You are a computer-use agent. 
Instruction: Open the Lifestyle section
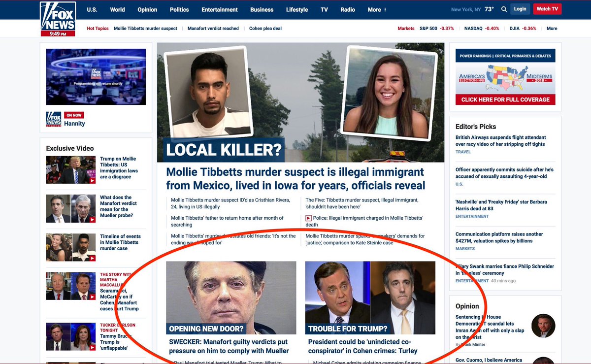[x=297, y=9]
